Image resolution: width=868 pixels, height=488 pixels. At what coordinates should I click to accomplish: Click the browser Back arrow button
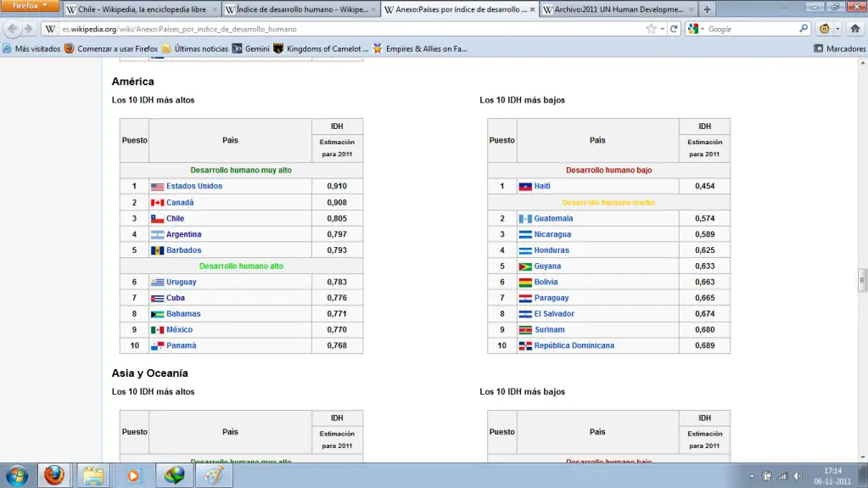pos(12,29)
